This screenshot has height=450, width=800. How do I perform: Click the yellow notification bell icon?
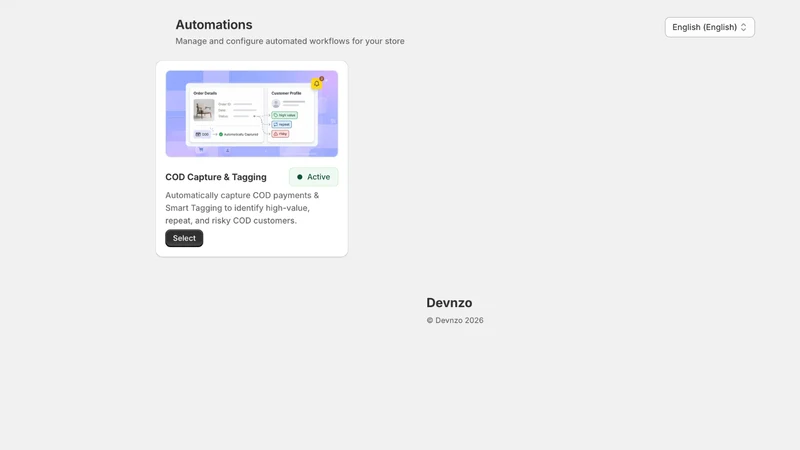pos(317,84)
